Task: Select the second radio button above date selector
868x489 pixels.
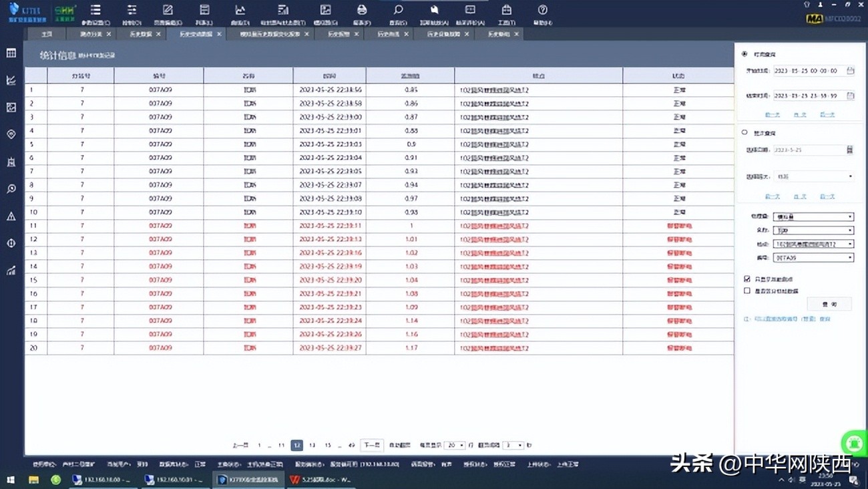Action: [x=745, y=132]
